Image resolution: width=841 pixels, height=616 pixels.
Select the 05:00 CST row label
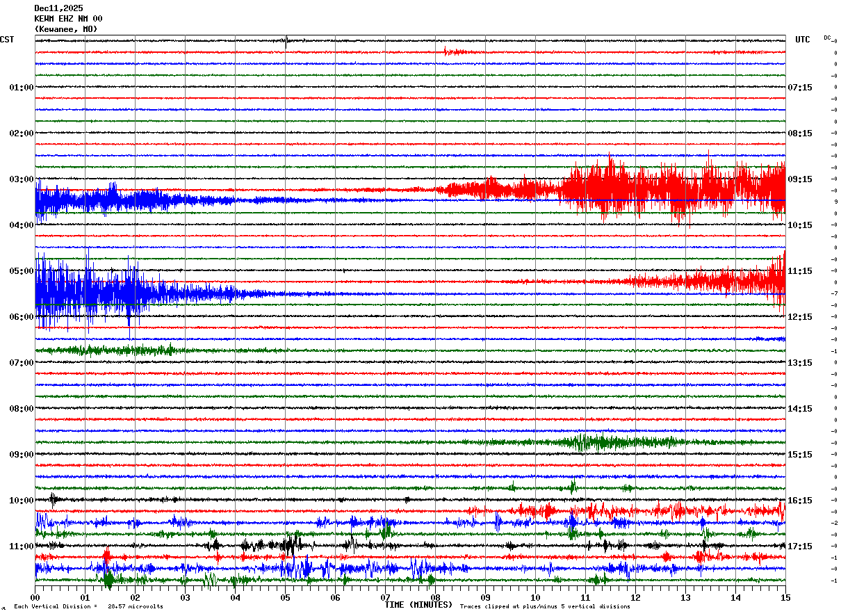(x=21, y=271)
